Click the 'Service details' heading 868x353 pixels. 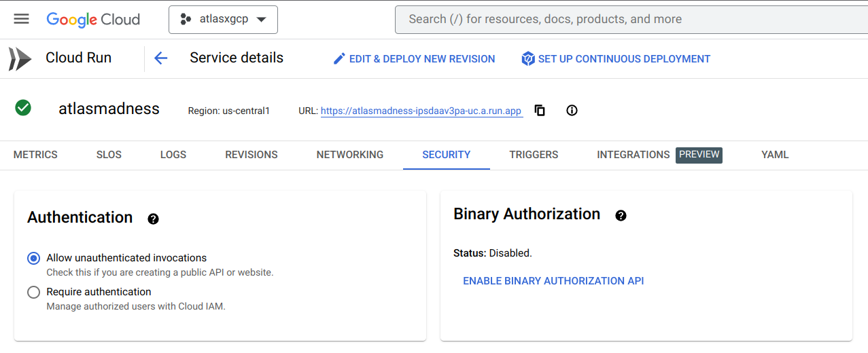[x=237, y=58]
